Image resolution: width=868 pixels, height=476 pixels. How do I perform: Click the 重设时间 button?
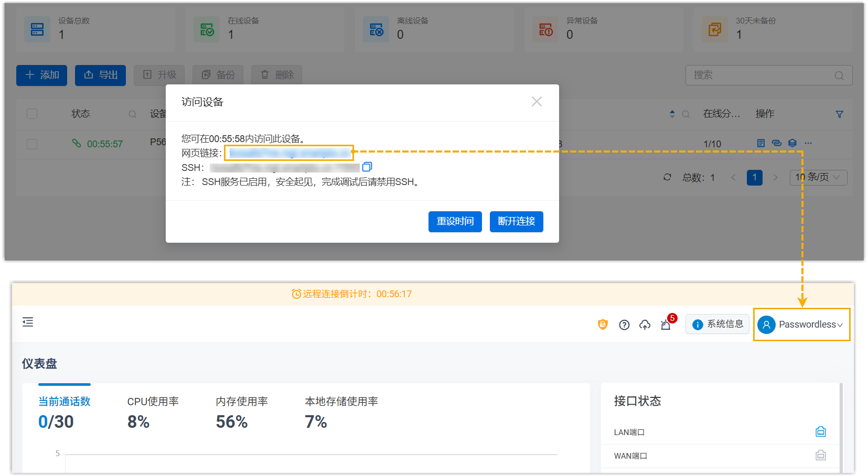[455, 221]
